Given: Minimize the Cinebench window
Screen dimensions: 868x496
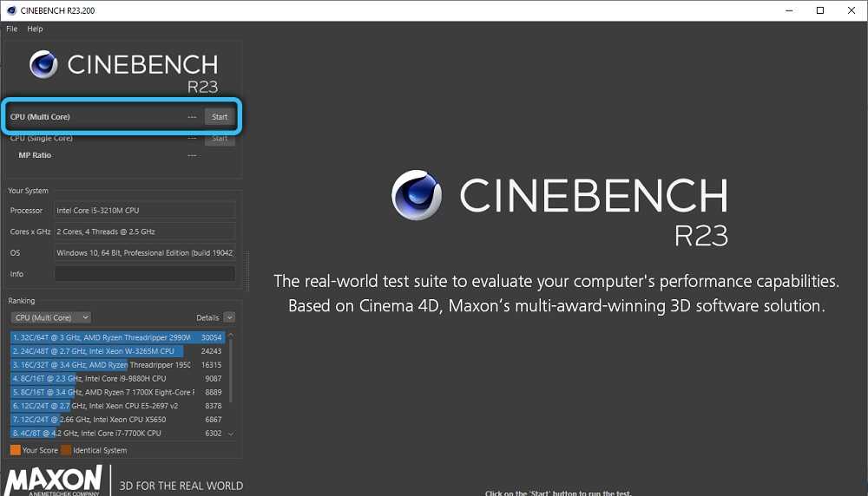Looking at the screenshot, I should coord(789,10).
